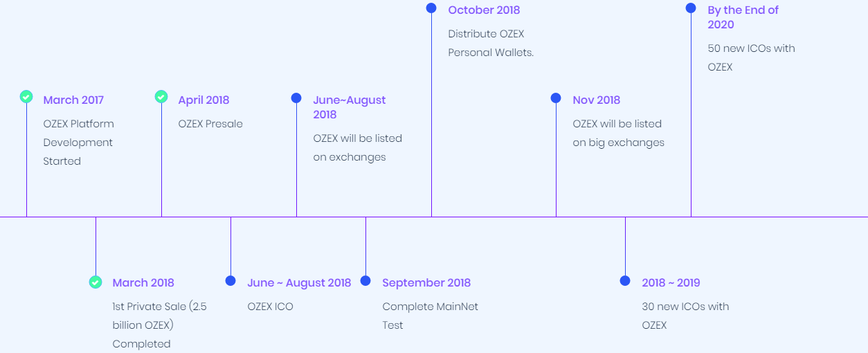868x353 pixels.
Task: Click the green checkmark beside March 2017
Action: [x=26, y=97]
